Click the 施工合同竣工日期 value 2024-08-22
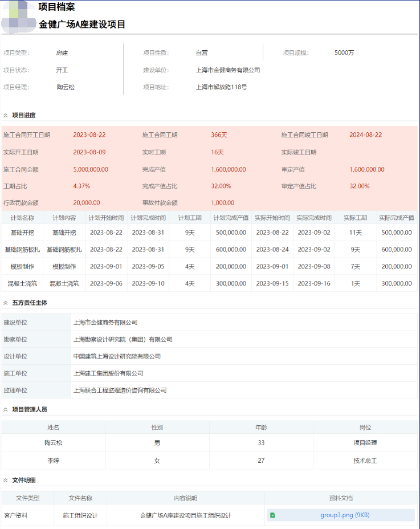420x529 pixels. [366, 135]
